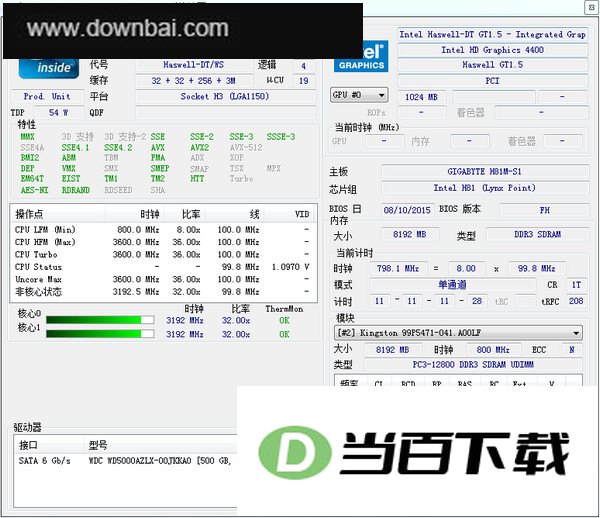Screen dimensions: 600x518
Task: Click the BIOS version FH field
Action: coord(544,210)
